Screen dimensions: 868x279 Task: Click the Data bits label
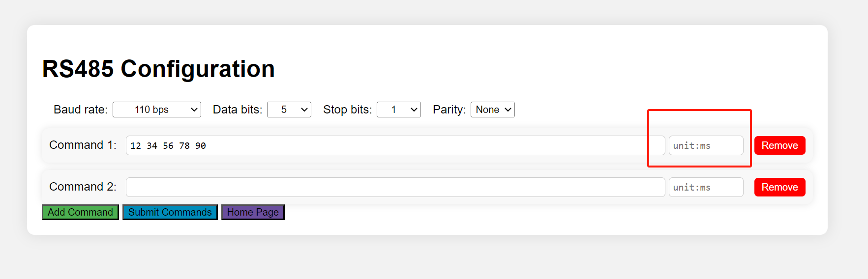coord(238,110)
